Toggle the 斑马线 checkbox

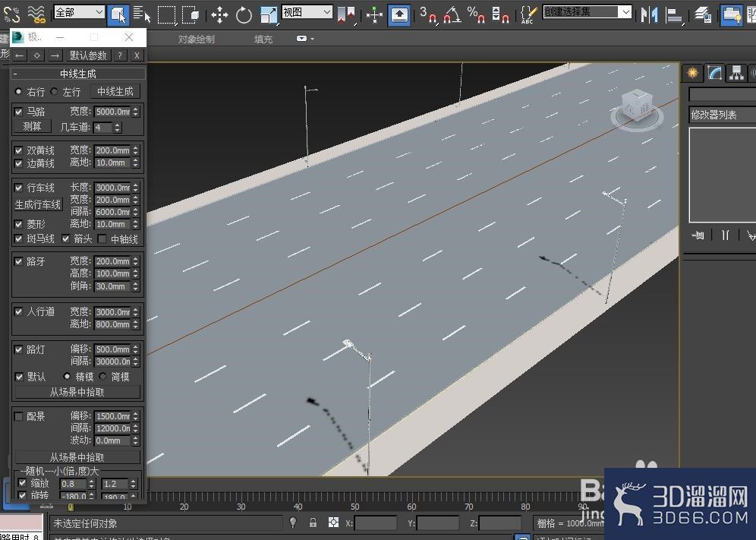pos(18,239)
